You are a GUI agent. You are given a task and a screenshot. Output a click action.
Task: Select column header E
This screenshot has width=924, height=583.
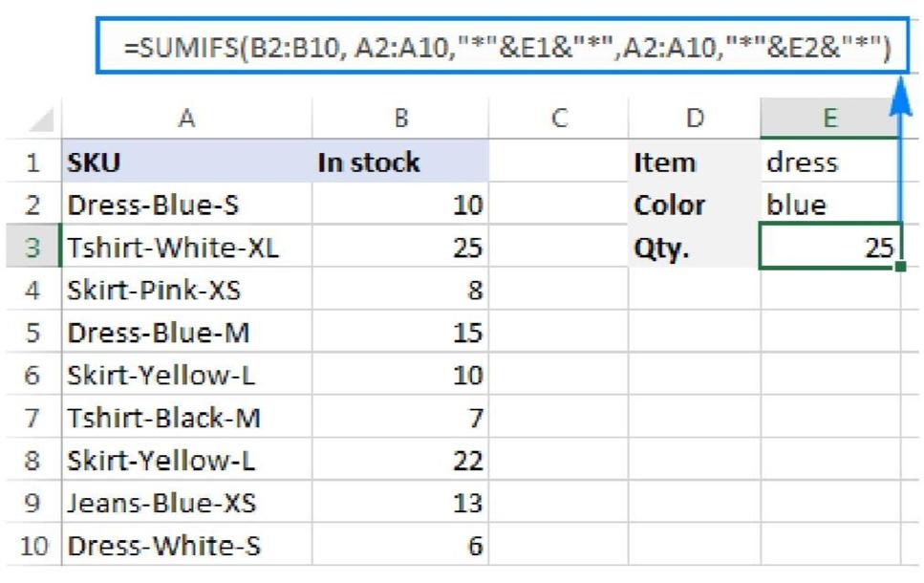(829, 119)
